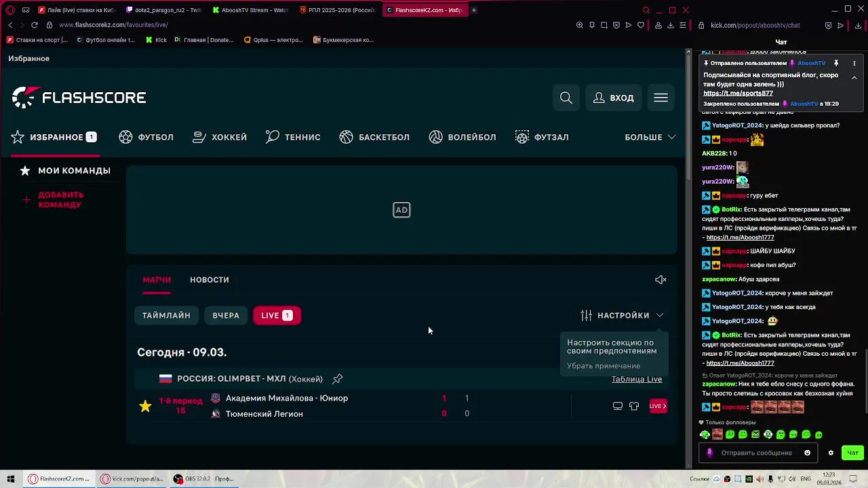Image resolution: width=868 pixels, height=488 pixels.
Task: Click the jersey lineup icon in match row
Action: point(634,406)
